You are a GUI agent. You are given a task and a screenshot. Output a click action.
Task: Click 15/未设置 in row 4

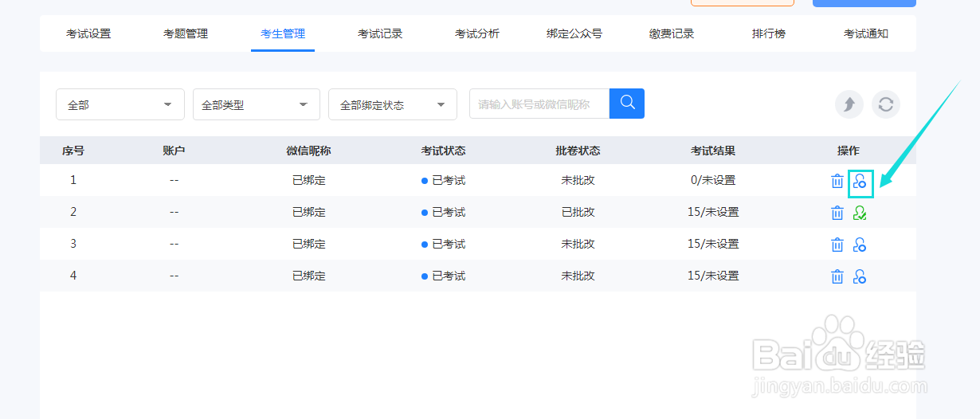point(713,276)
